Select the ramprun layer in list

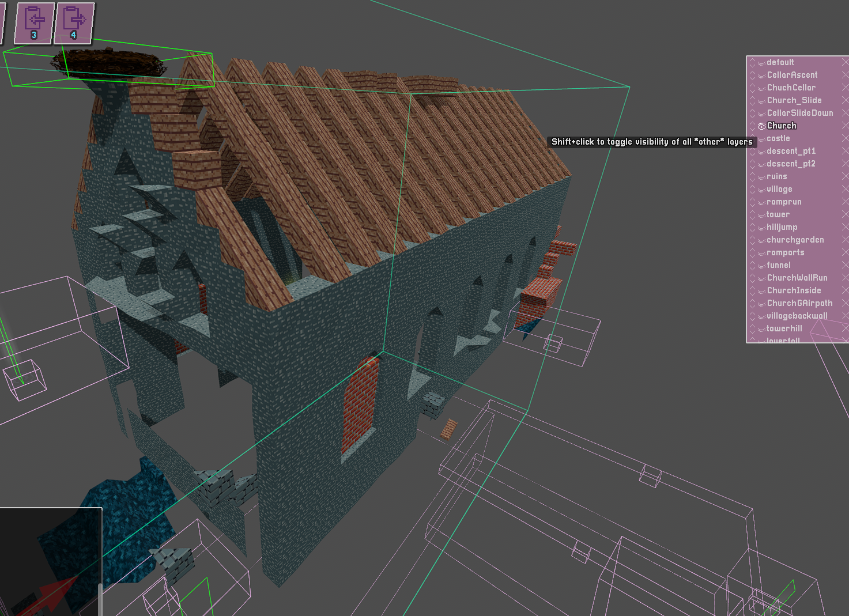click(784, 202)
